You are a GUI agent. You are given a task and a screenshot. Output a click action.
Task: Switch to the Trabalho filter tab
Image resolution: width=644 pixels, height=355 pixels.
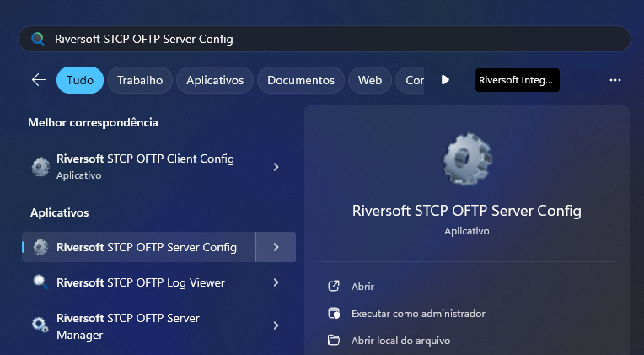140,80
